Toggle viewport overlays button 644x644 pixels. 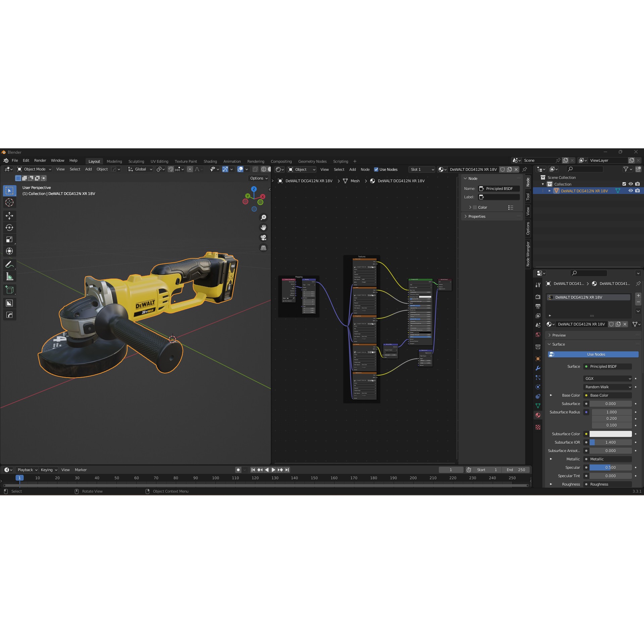coord(240,169)
